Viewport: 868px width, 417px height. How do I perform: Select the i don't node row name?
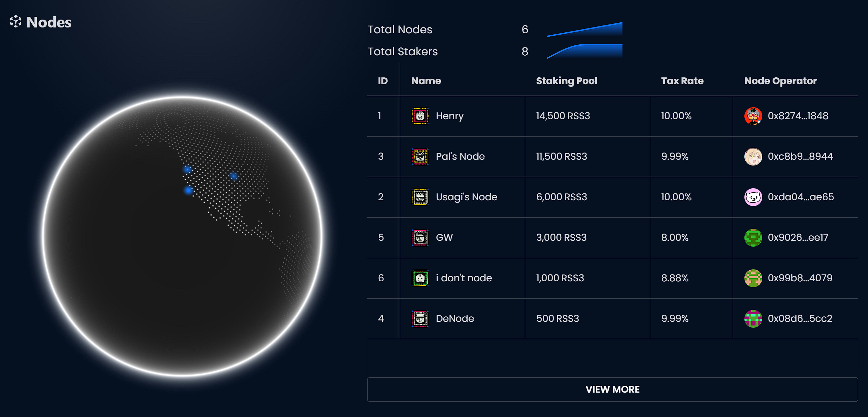coord(464,278)
